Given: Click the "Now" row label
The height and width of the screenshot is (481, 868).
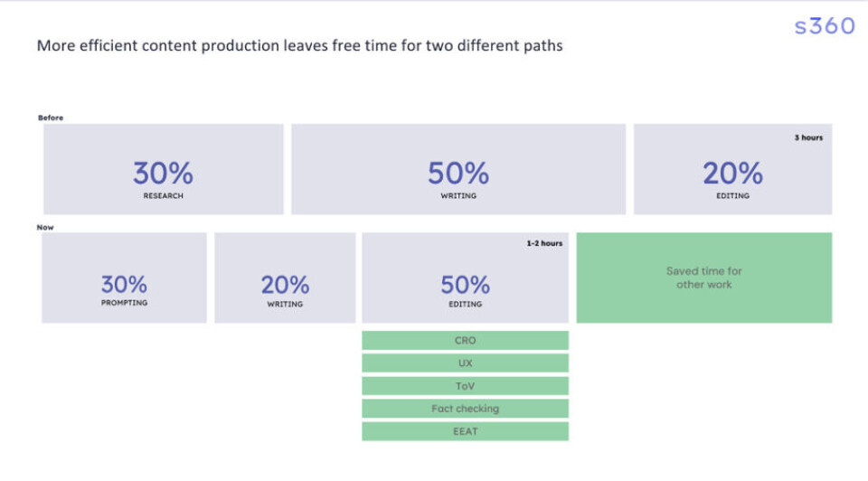Looking at the screenshot, I should (x=45, y=227).
